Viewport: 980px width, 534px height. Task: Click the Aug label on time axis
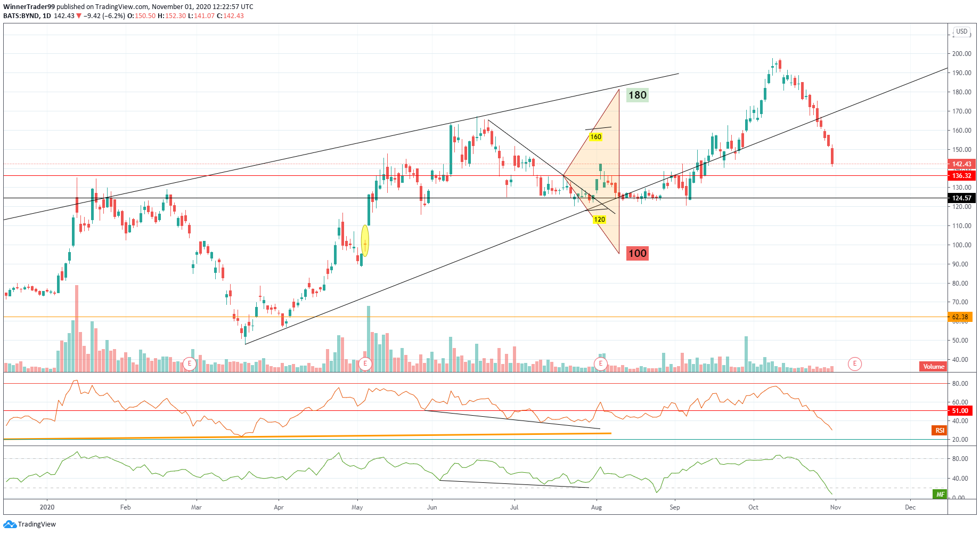597,507
